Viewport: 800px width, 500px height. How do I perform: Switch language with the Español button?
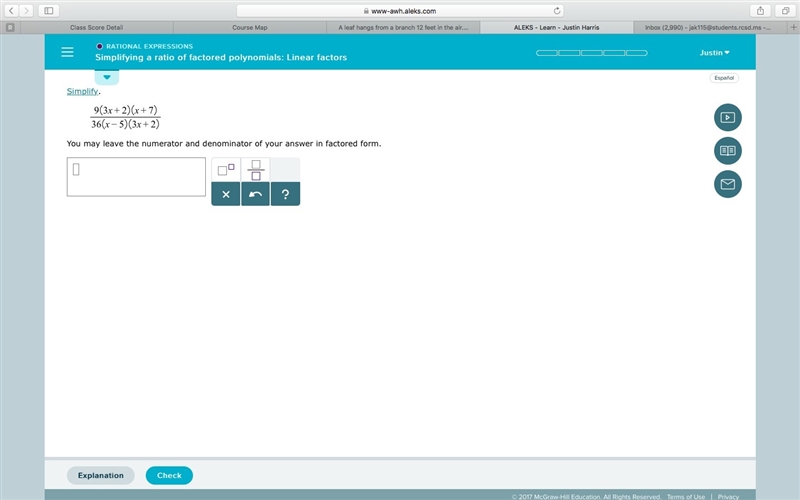coord(724,78)
